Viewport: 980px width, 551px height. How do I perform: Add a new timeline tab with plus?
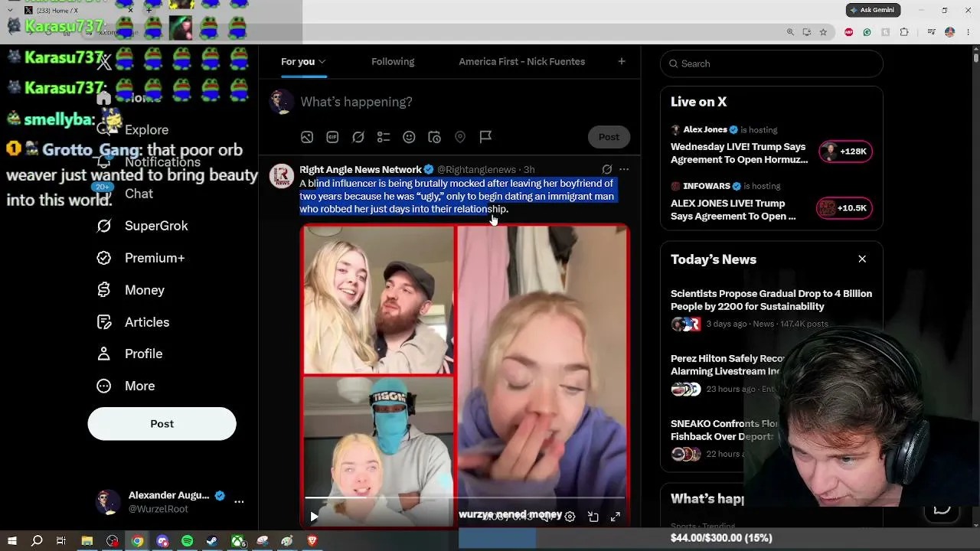[x=622, y=61]
